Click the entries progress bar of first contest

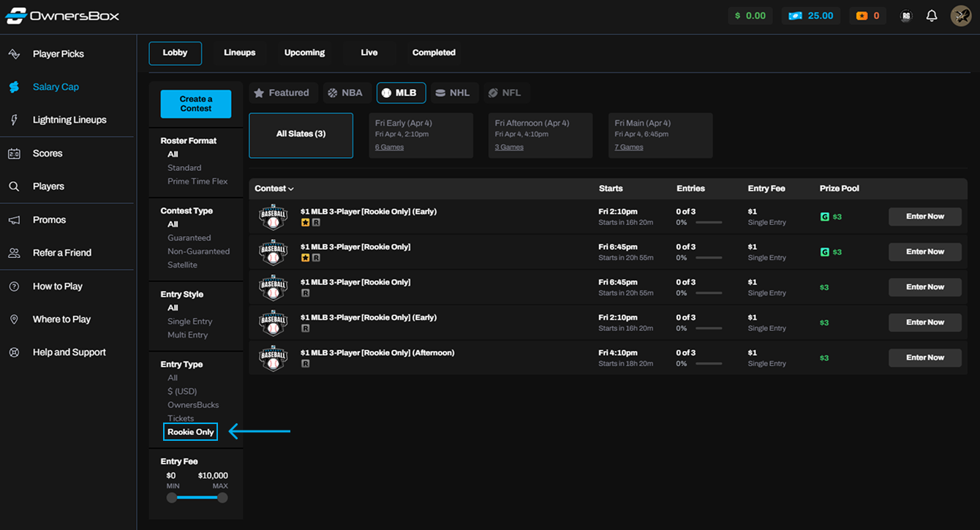tap(709, 222)
